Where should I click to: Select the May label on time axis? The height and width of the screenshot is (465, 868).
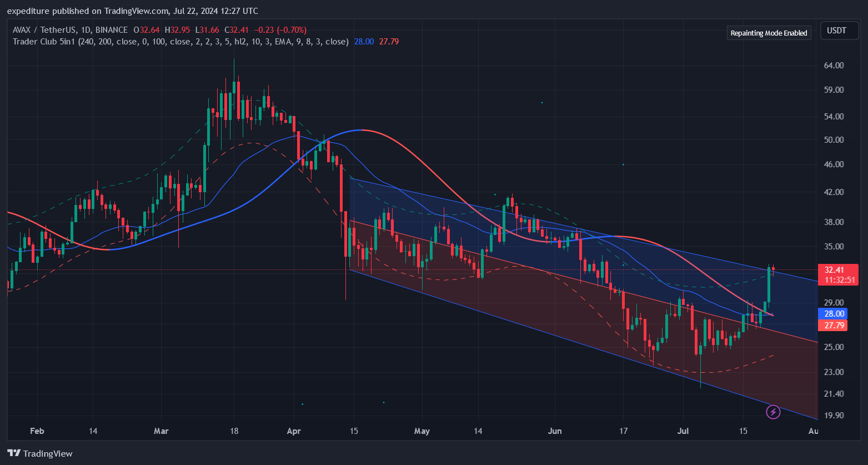point(422,431)
